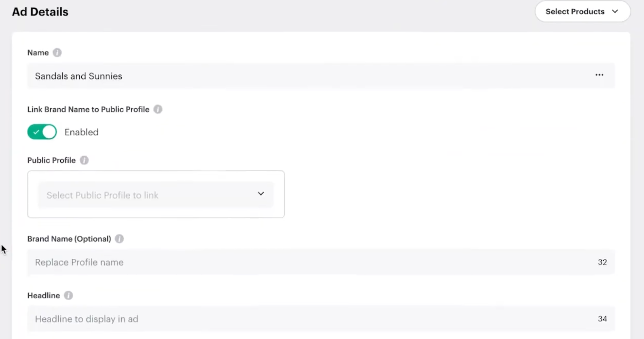
Task: Click the info icon beside Name
Action: click(x=57, y=53)
